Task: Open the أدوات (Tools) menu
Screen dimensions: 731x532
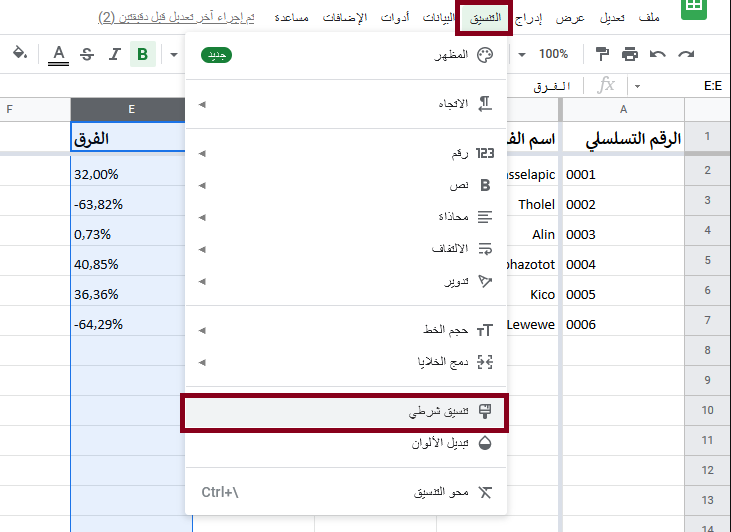Action: click(395, 18)
